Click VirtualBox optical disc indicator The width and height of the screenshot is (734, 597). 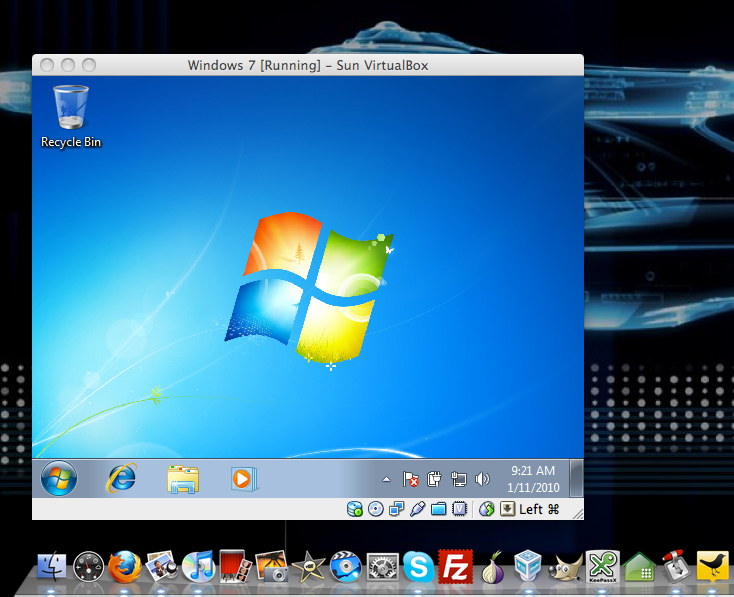pos(375,509)
